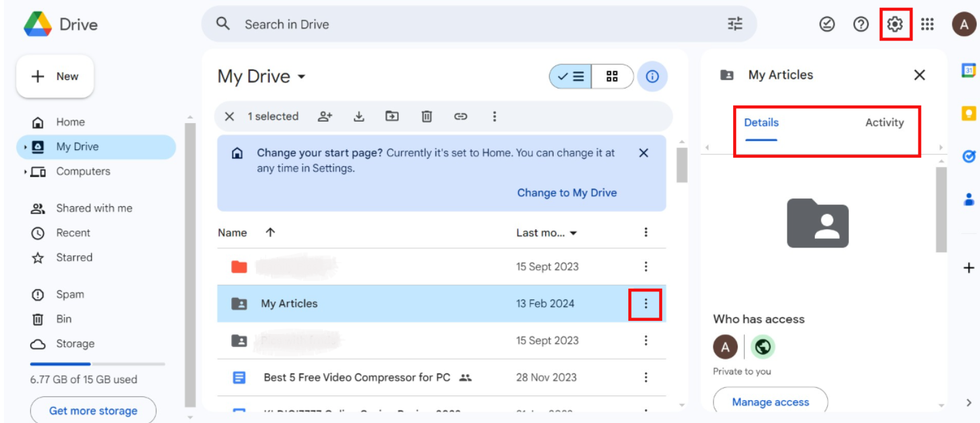This screenshot has height=423, width=980.
Task: Click the storage usage progress bar
Action: point(98,364)
